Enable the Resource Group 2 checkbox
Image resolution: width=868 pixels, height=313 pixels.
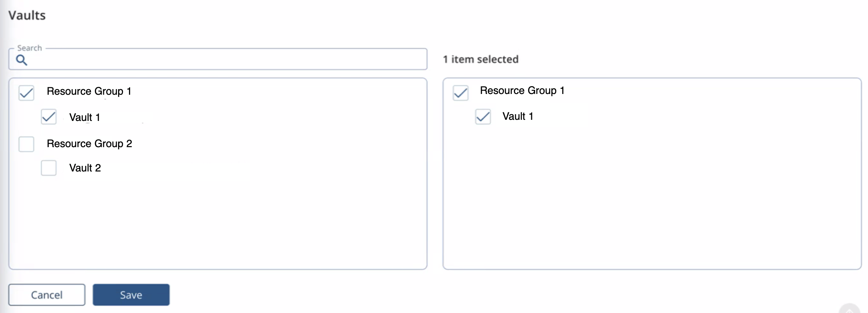tap(26, 144)
